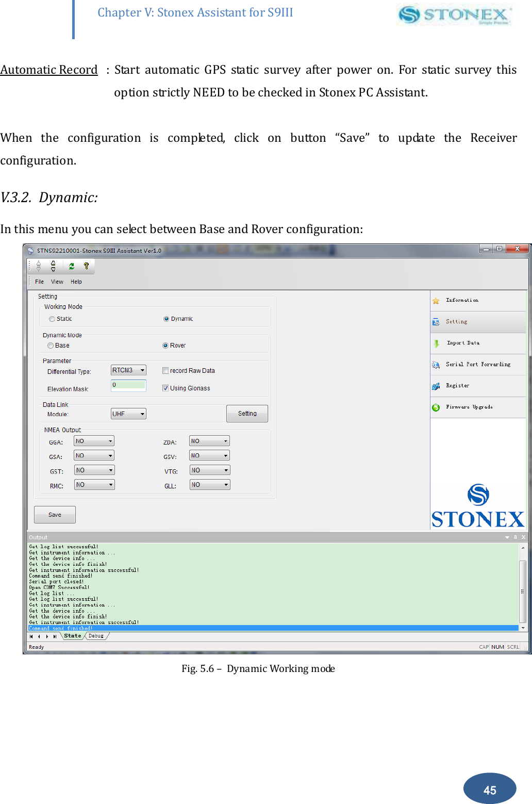The width and height of the screenshot is (532, 804).
Task: Open Import Data via green arrow icon
Action: pyautogui.click(x=463, y=342)
